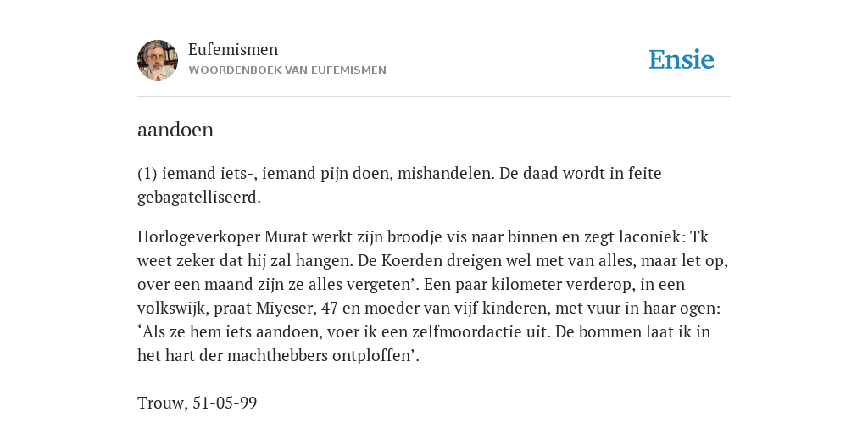The width and height of the screenshot is (868, 434).
Task: Click the Horlogeverkoper Murat quote paragraph
Action: (433, 296)
